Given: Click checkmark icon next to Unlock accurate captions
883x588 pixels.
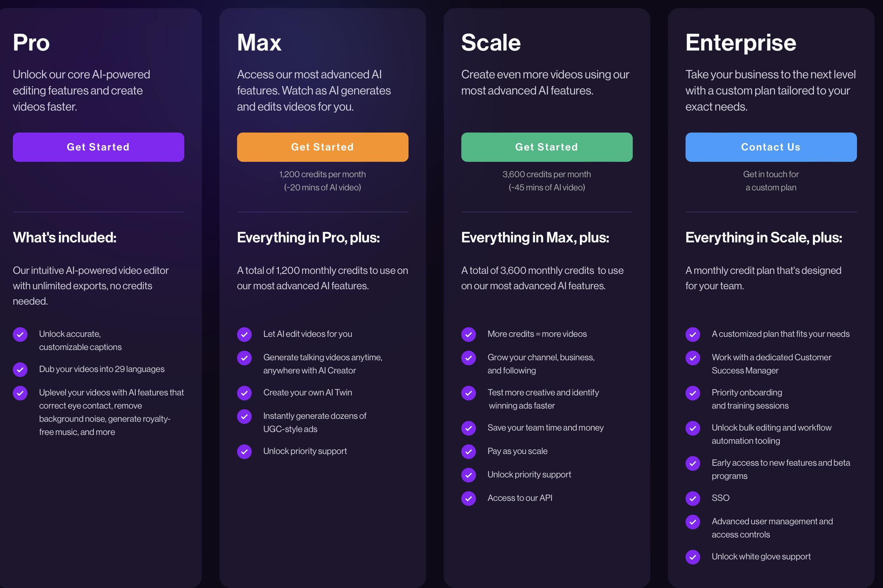Looking at the screenshot, I should pos(20,334).
